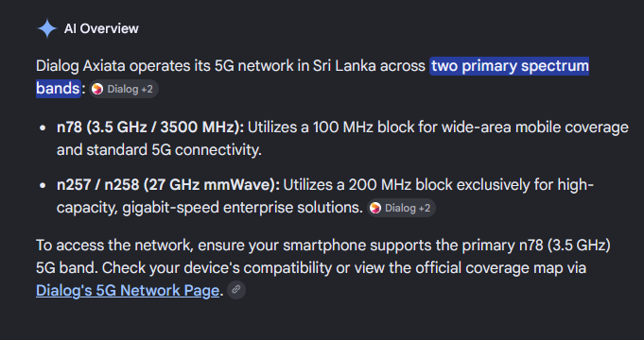Select the AI Overview heading label
This screenshot has width=644, height=340.
click(x=101, y=28)
